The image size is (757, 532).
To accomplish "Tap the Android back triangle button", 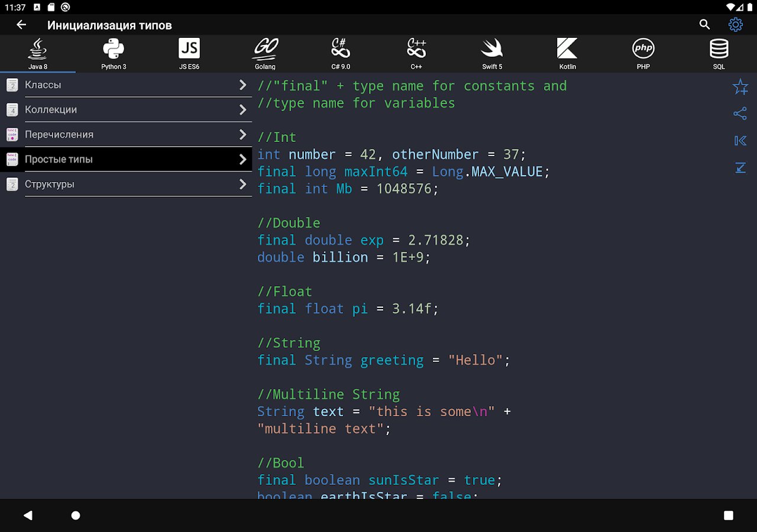I will (x=28, y=515).
